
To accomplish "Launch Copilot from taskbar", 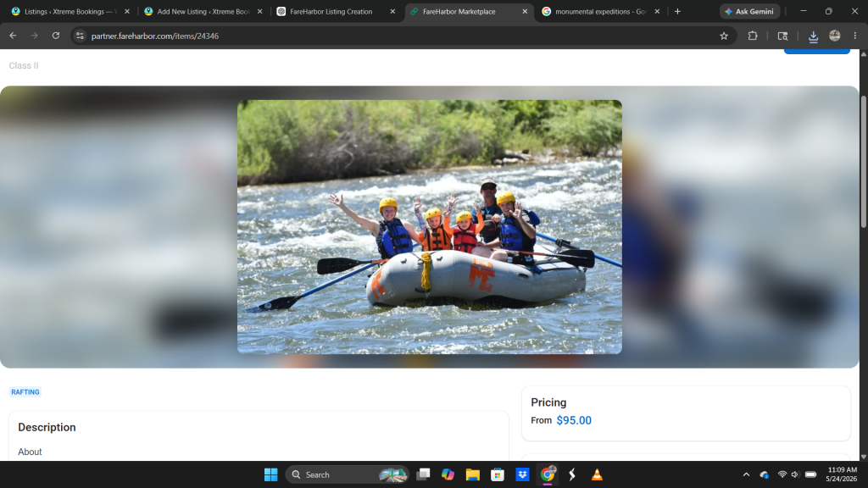I will point(448,474).
